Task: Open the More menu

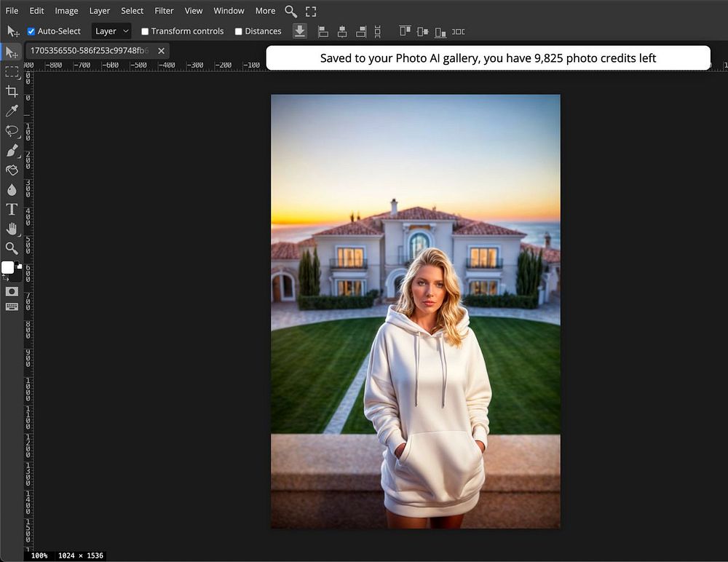Action: click(x=265, y=11)
